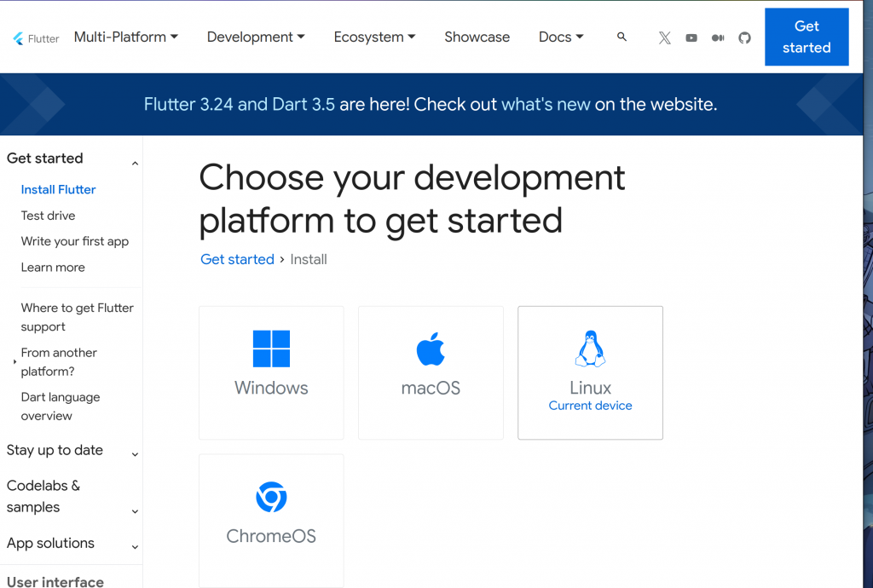Click the Install breadcrumb text
The height and width of the screenshot is (588, 873).
point(309,259)
